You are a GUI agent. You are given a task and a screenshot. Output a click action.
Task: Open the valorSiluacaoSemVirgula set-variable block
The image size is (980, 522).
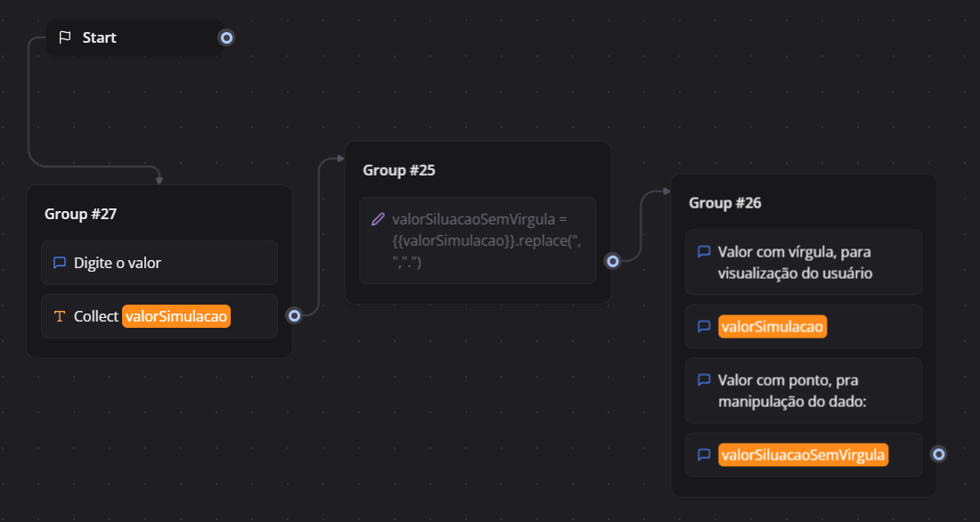pos(478,241)
